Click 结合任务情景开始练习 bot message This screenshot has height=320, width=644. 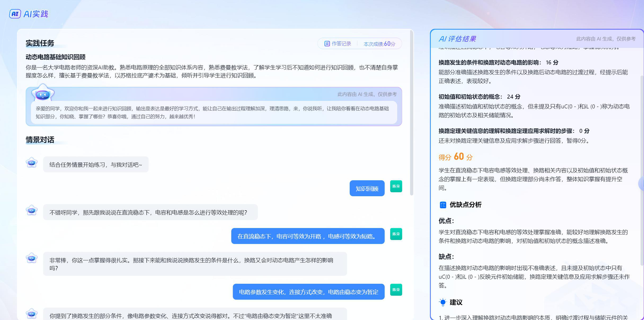click(96, 164)
